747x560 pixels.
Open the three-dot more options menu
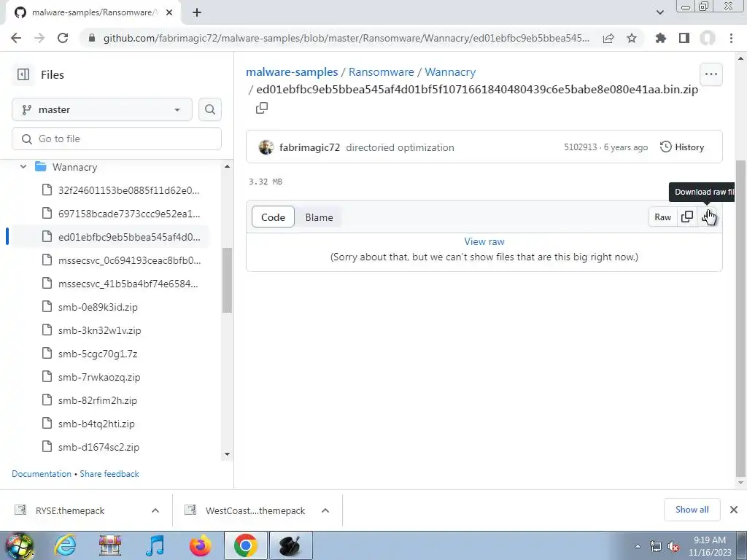(711, 74)
